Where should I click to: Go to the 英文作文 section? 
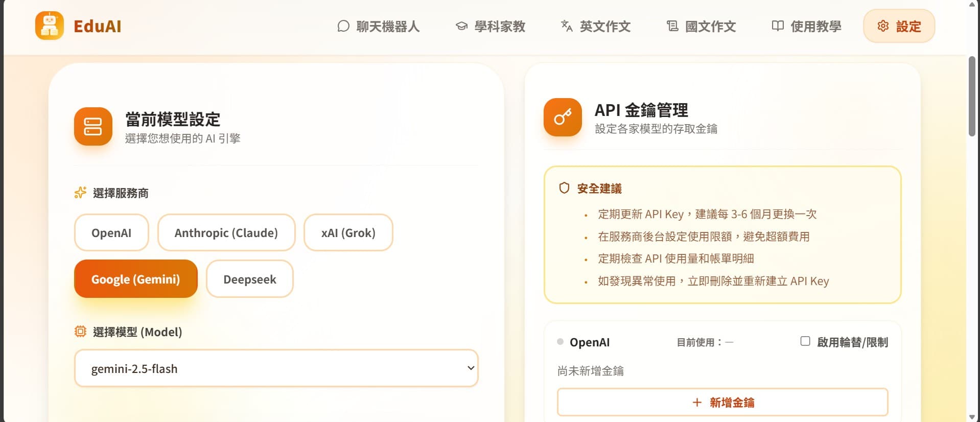596,26
